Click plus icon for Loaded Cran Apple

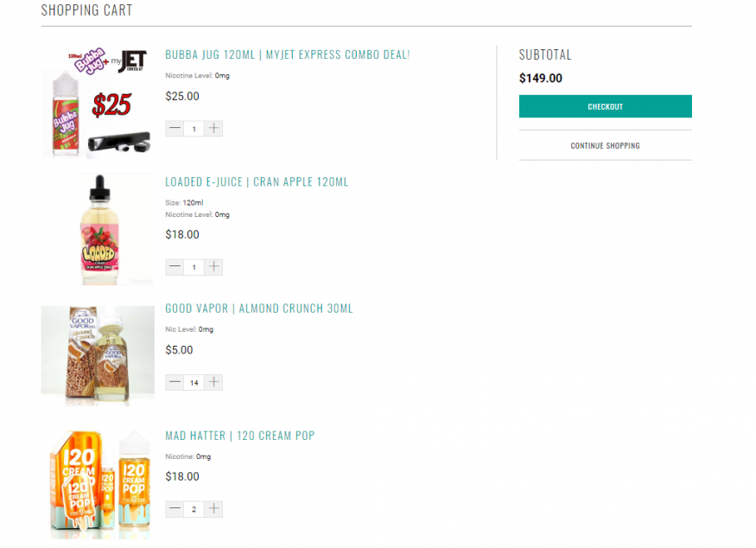(213, 267)
